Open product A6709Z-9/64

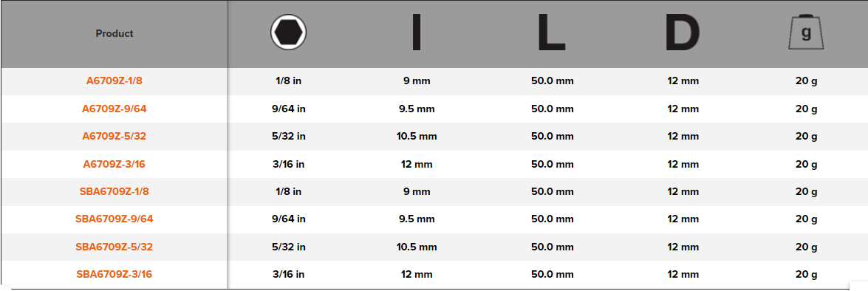(x=115, y=109)
